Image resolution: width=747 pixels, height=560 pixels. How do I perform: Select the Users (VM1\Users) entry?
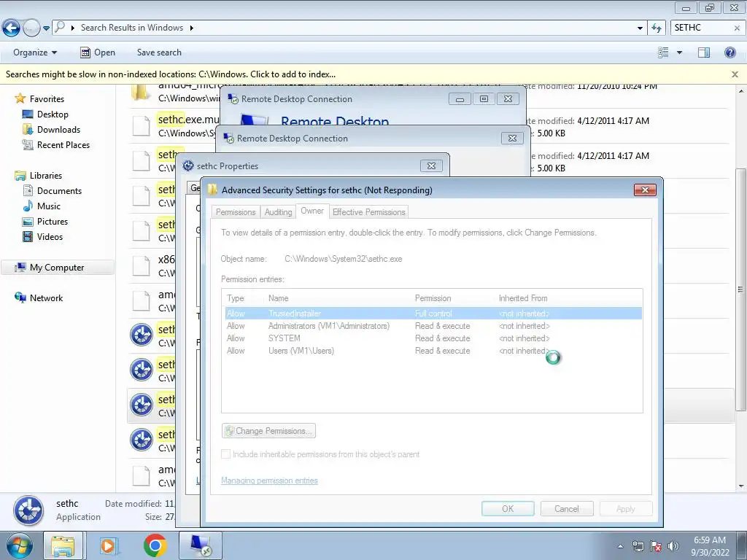point(433,351)
